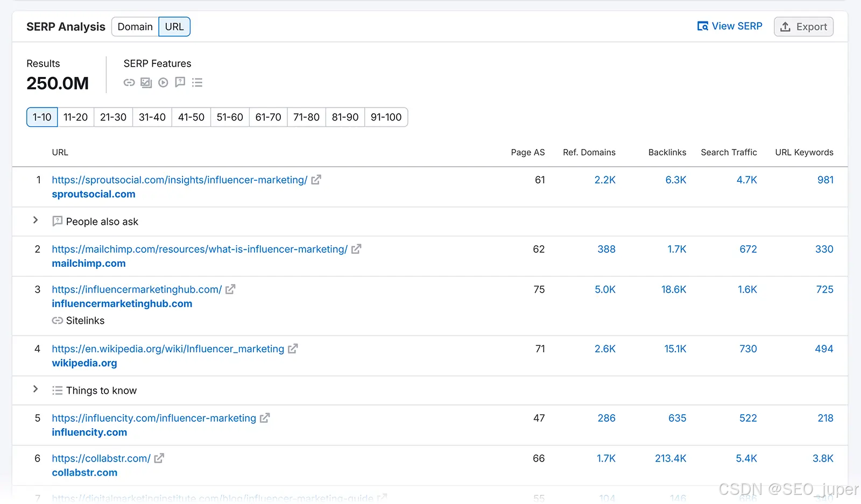861x504 pixels.
Task: Open external link icon for collabstr URL
Action: (159, 458)
